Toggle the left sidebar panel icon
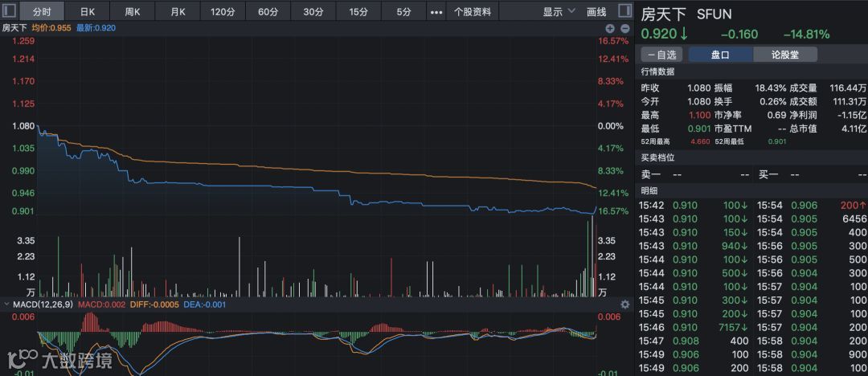Image resolution: width=868 pixels, height=376 pixels. [x=10, y=11]
